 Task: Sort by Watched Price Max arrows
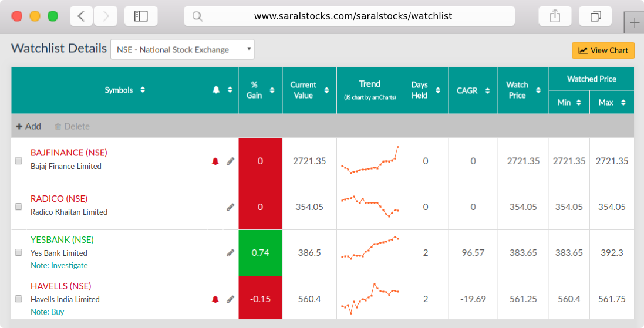(623, 103)
